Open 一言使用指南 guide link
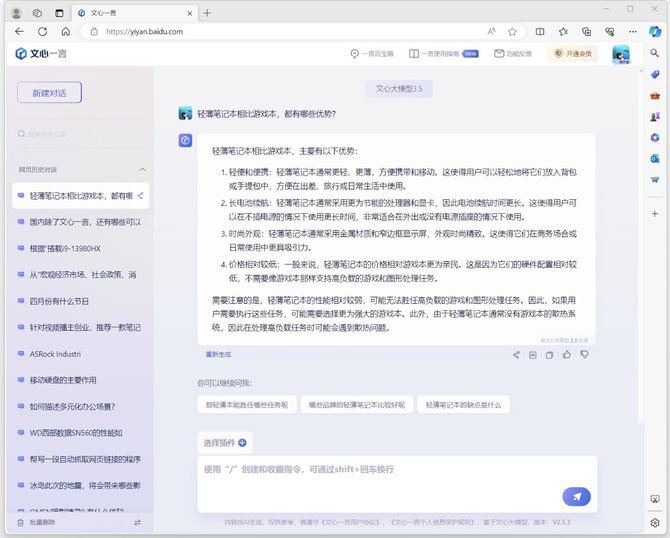The image size is (670, 538). (444, 54)
